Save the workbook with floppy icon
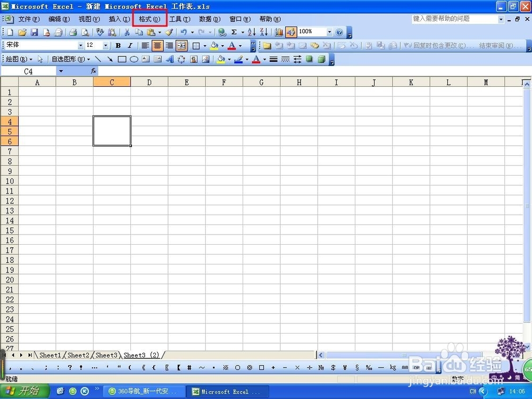Viewport: 532px width, 399px height. tap(34, 32)
